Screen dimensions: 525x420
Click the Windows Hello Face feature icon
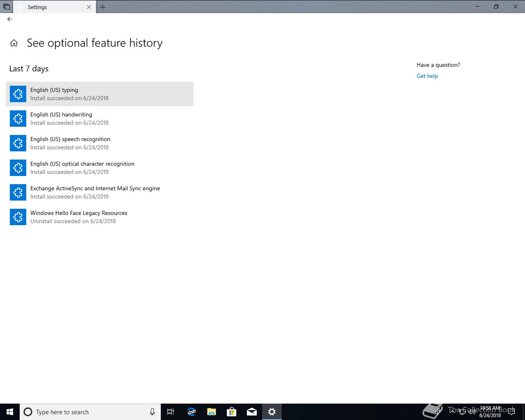(18, 217)
